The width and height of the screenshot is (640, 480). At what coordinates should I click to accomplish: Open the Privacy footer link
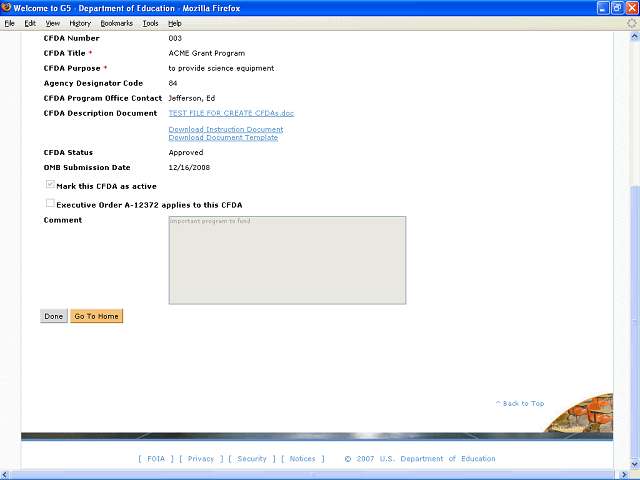[x=201, y=459]
